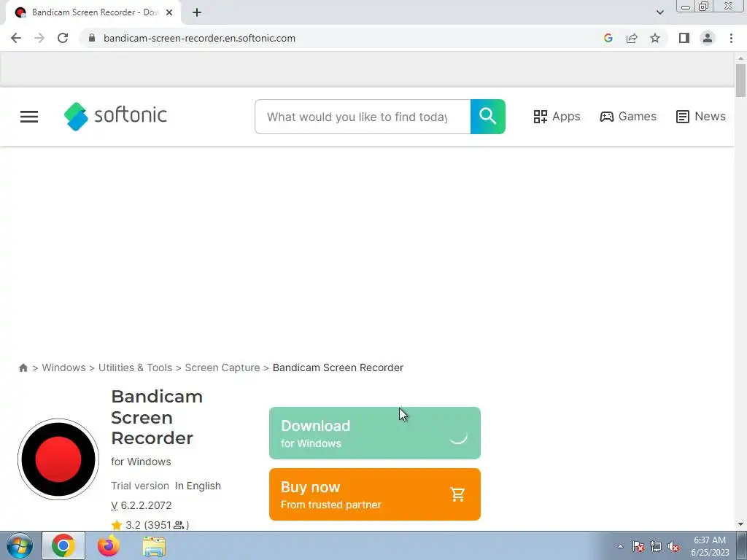Click the scrollbar down arrow
This screenshot has width=747, height=560.
[740, 524]
